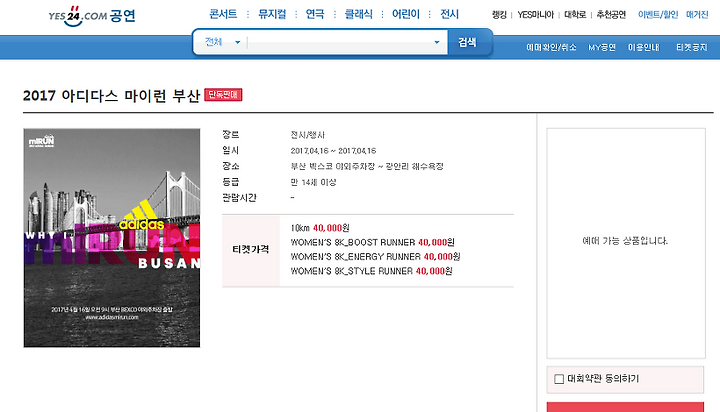
Task: Open the MY공연 page
Action: 602,47
